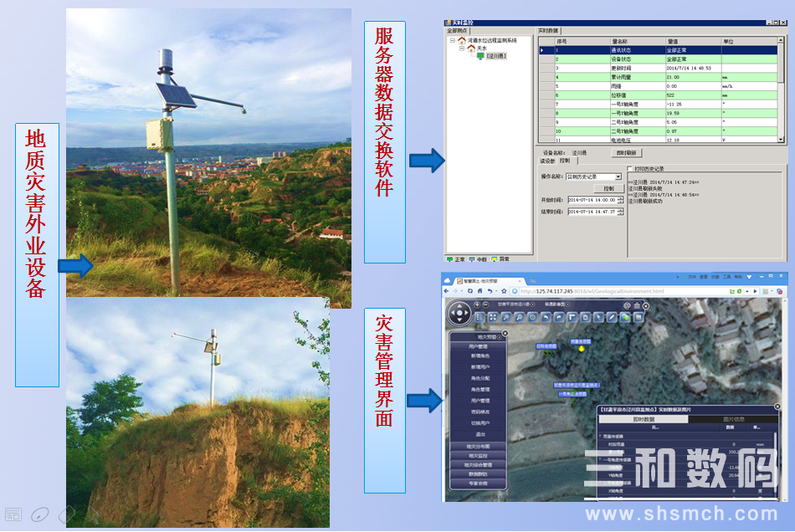
Task: Click the full extent map tool
Action: [x=493, y=317]
